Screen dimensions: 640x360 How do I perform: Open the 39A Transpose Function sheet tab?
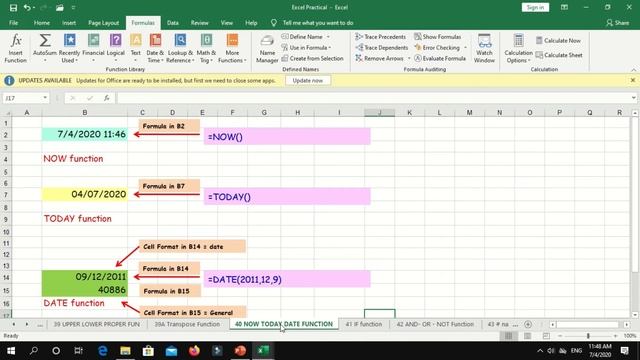click(x=187, y=324)
